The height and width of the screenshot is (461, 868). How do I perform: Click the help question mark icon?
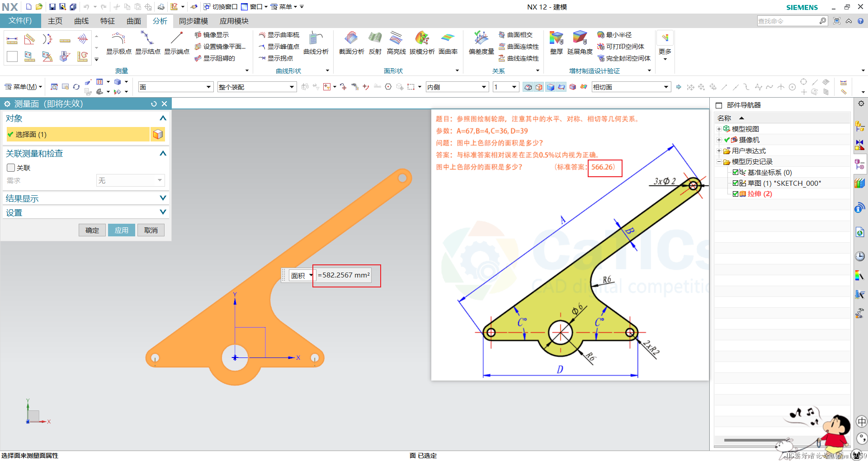click(860, 21)
